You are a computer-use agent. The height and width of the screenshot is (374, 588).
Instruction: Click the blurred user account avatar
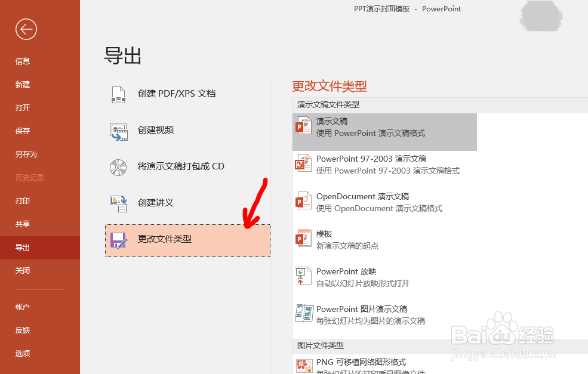tap(541, 16)
